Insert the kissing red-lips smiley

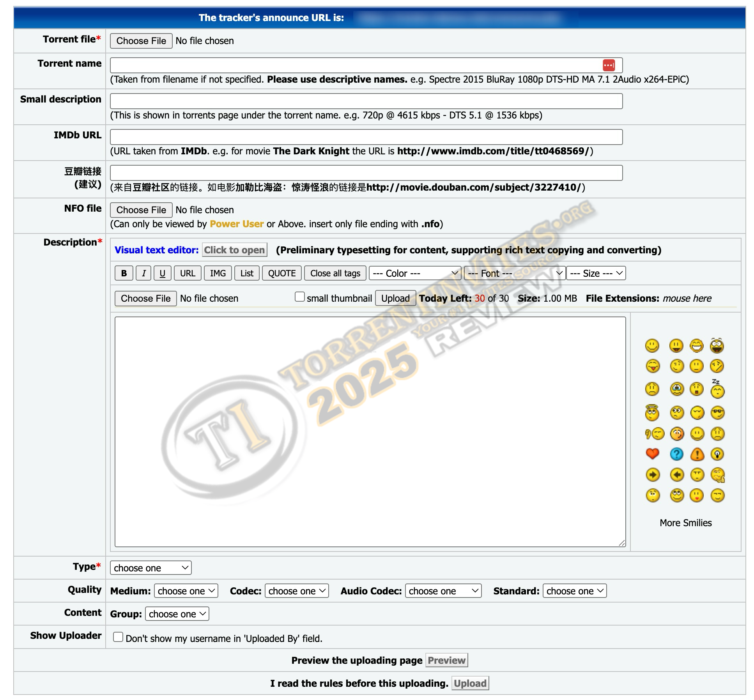[697, 496]
